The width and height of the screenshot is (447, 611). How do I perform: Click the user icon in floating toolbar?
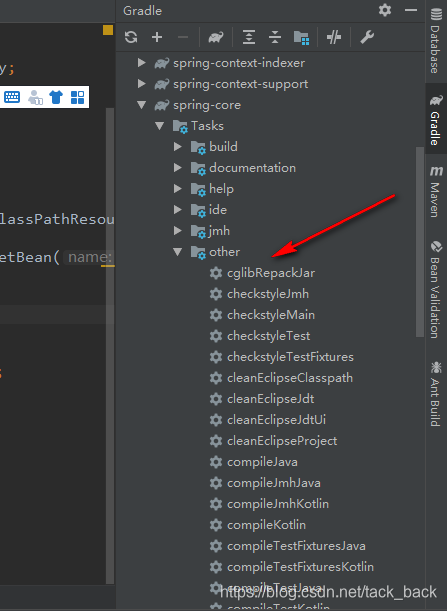35,97
